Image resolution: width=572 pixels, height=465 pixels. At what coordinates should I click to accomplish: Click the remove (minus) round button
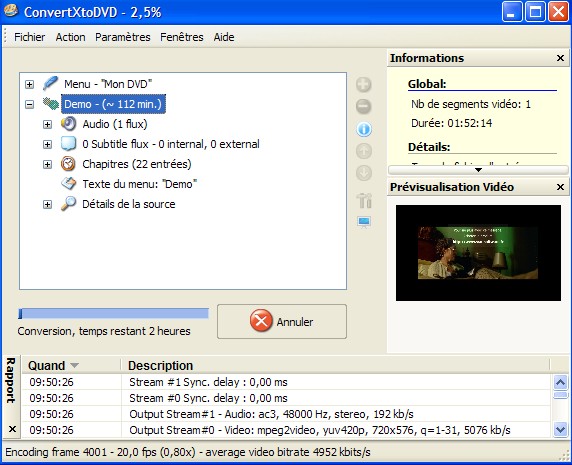coord(364,106)
